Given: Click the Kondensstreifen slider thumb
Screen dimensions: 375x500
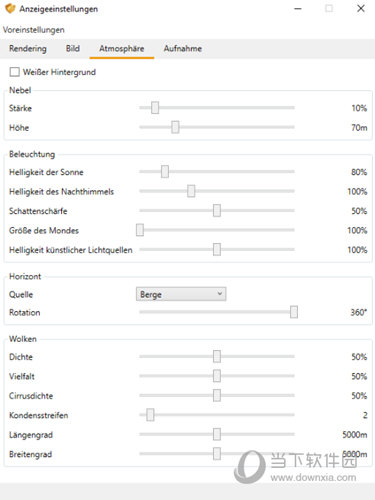Looking at the screenshot, I should pyautogui.click(x=150, y=415).
